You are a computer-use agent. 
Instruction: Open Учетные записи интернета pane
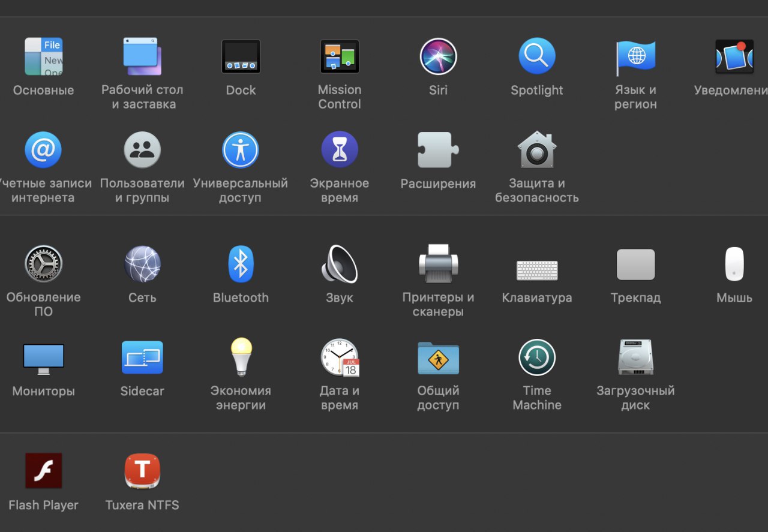click(43, 150)
